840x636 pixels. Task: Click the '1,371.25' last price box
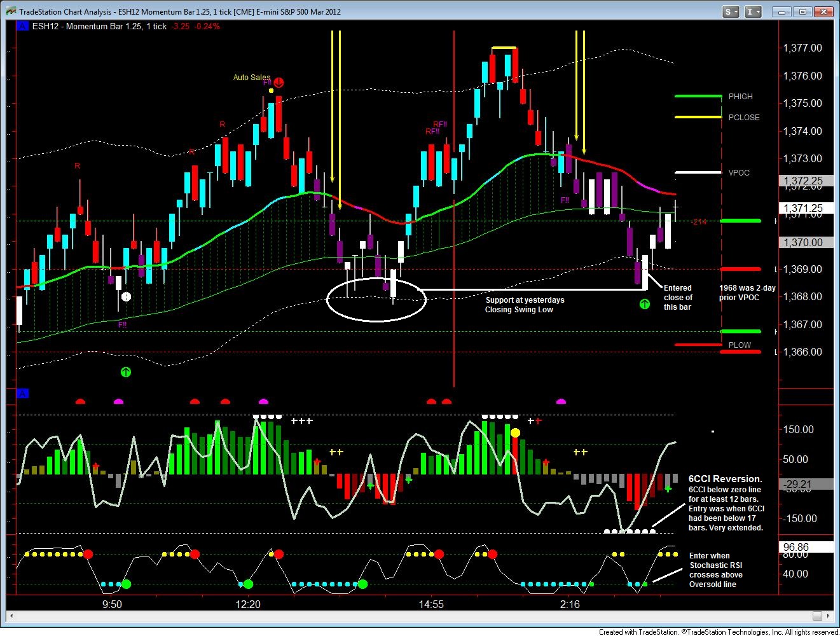coord(806,208)
